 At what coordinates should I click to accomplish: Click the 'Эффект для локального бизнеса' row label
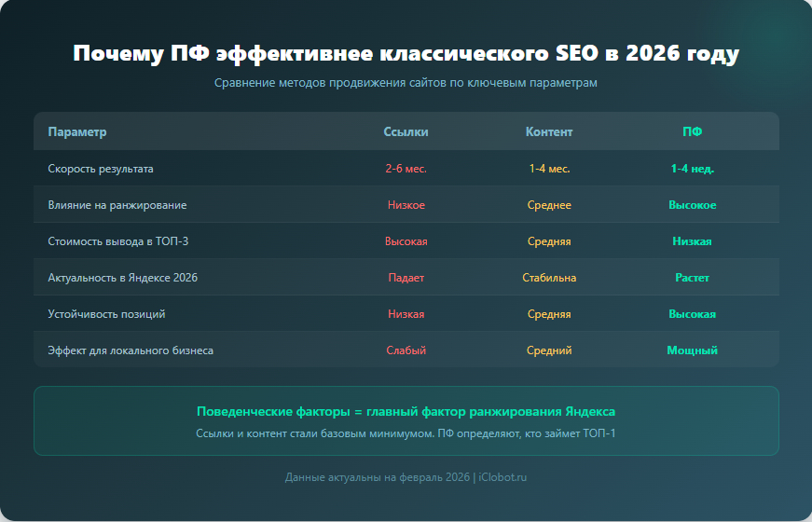[x=131, y=350]
